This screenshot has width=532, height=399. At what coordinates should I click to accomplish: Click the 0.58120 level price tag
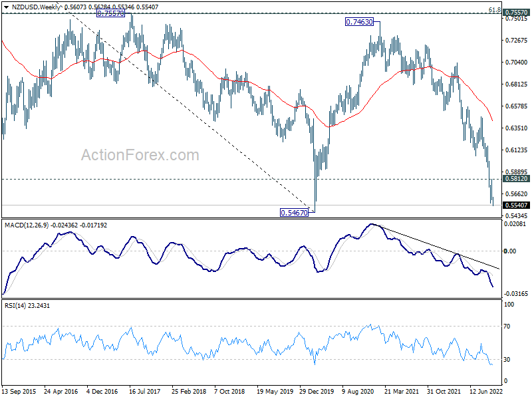[x=517, y=179]
